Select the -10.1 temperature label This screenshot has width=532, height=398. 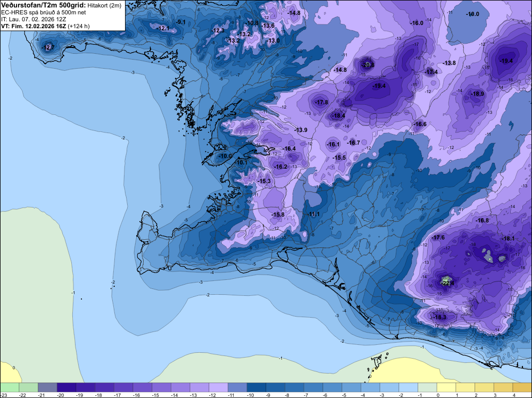(x=242, y=162)
